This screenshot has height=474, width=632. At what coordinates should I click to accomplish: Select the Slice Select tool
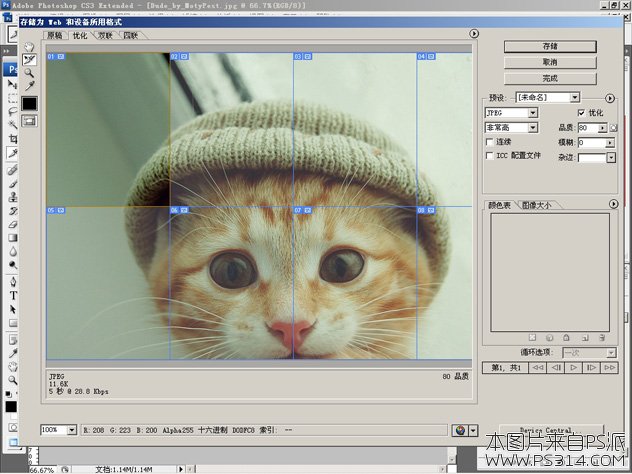(30, 59)
